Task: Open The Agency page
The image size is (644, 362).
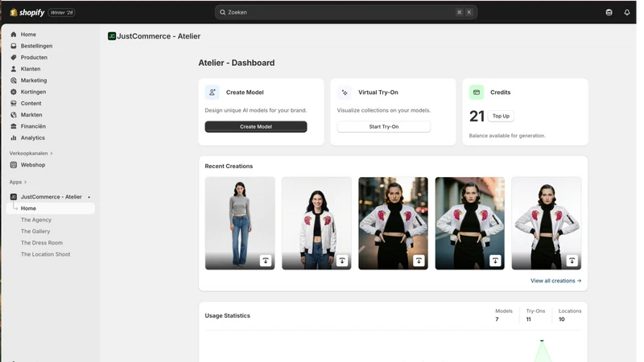Action: (36, 220)
